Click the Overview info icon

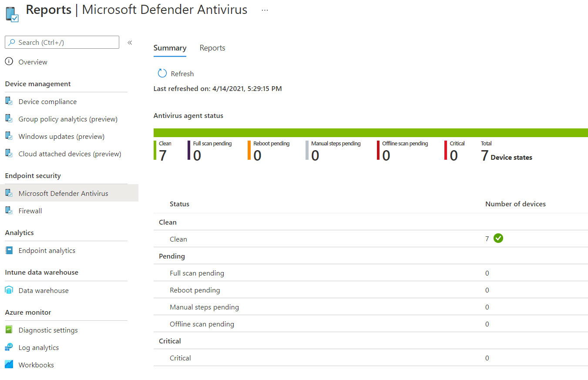click(9, 62)
